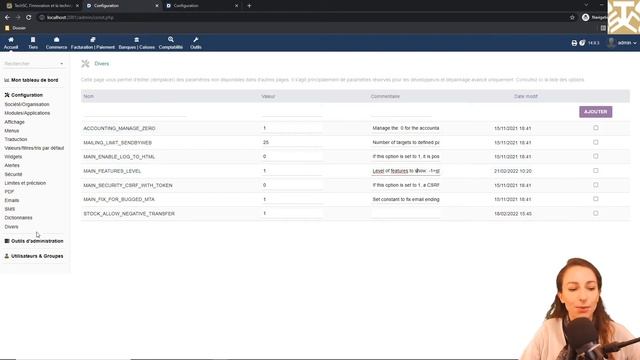
Task: Open Modules/Applications settings
Action: click(27, 113)
